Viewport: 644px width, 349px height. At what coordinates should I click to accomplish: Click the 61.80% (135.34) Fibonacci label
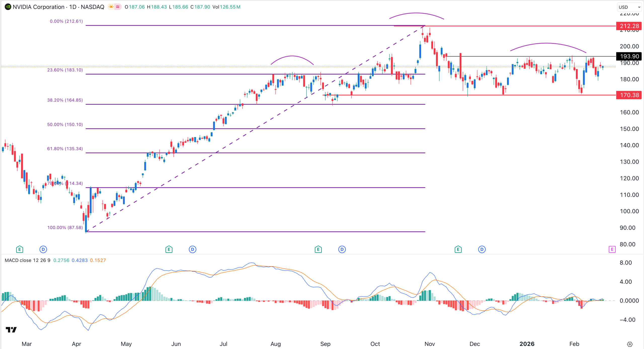tap(65, 149)
